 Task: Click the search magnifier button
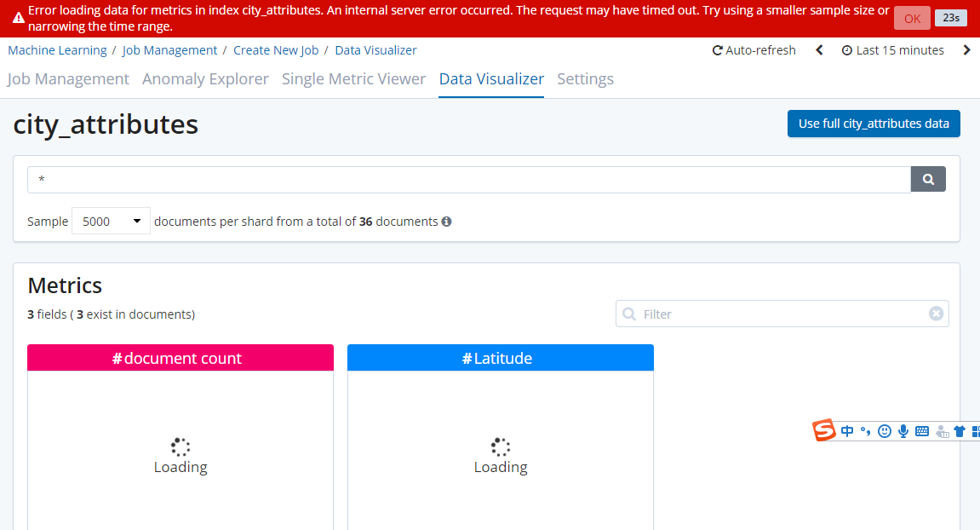tap(928, 180)
